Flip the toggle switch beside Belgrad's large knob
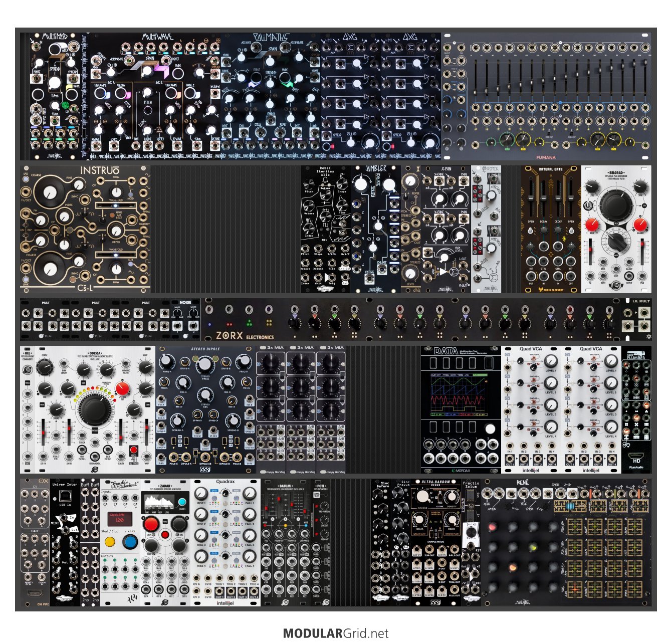The height and width of the screenshot is (644, 672). pos(588,206)
